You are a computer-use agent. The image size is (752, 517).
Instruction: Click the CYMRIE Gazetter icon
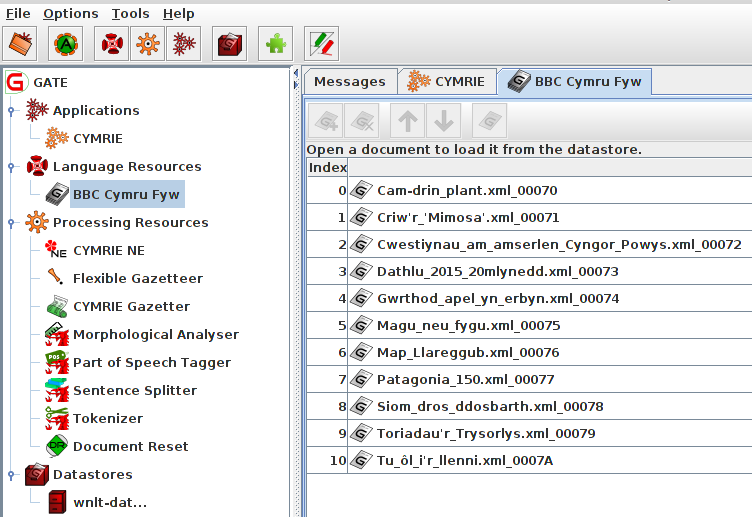57,306
